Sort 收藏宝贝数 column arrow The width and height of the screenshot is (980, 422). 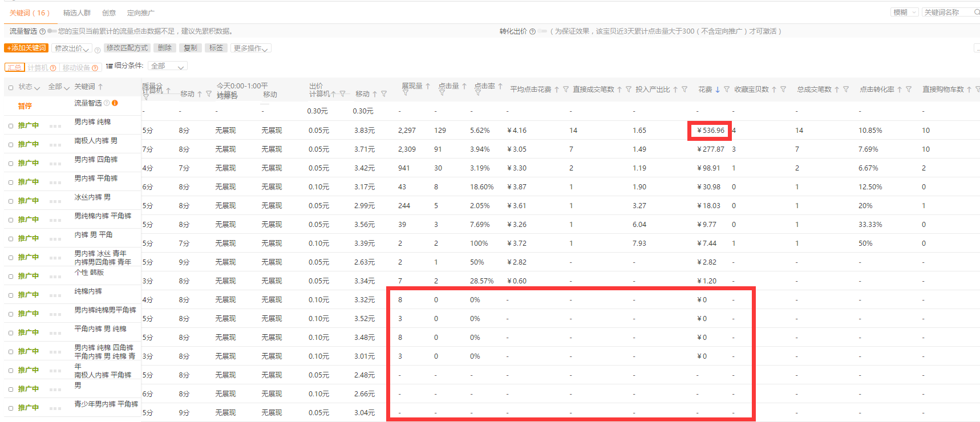pos(774,90)
